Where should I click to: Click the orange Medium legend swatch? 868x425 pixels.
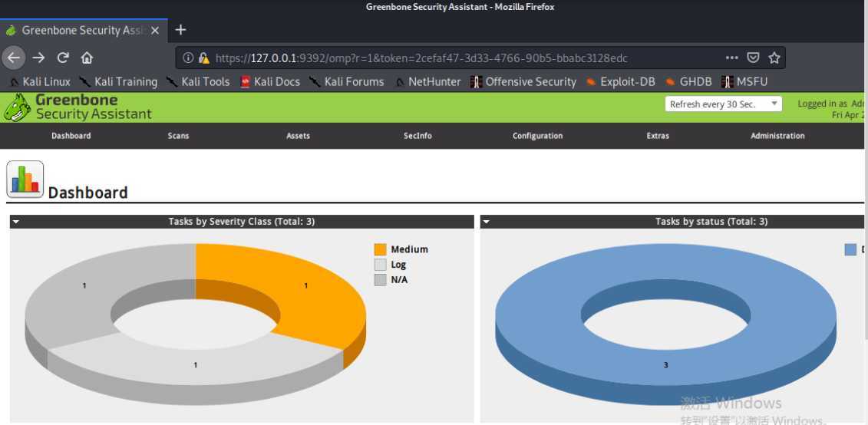381,249
